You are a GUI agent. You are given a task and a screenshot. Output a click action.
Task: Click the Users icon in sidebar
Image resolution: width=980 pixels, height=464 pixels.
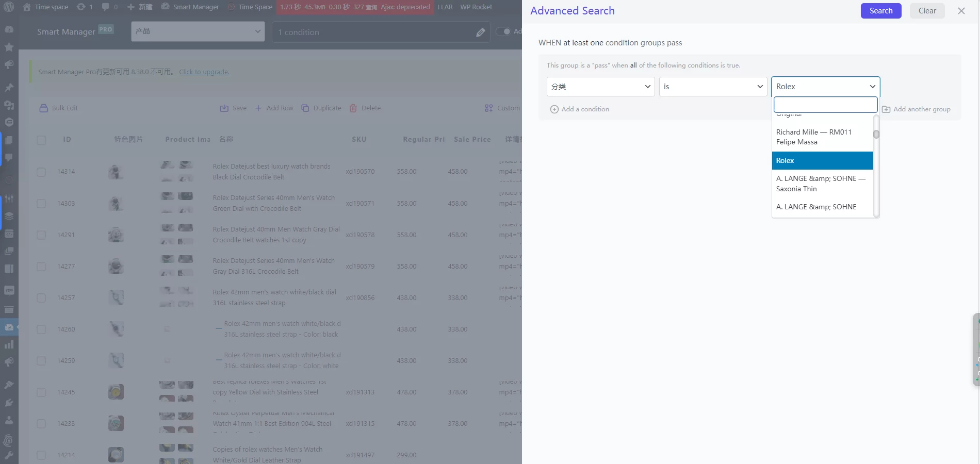[x=9, y=420]
